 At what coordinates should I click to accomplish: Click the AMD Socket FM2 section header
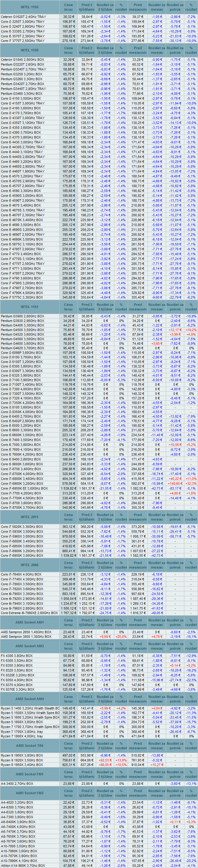(x=30, y=793)
